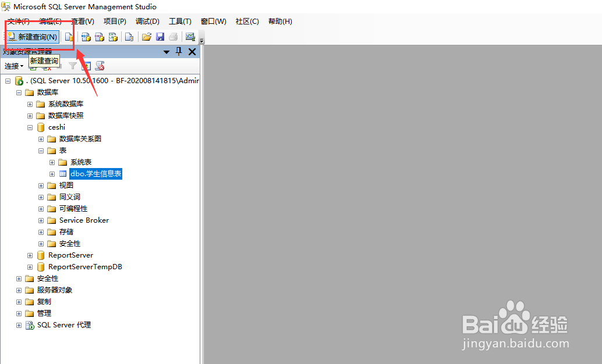
Task: Expand the 视图 folder
Action: click(x=41, y=185)
